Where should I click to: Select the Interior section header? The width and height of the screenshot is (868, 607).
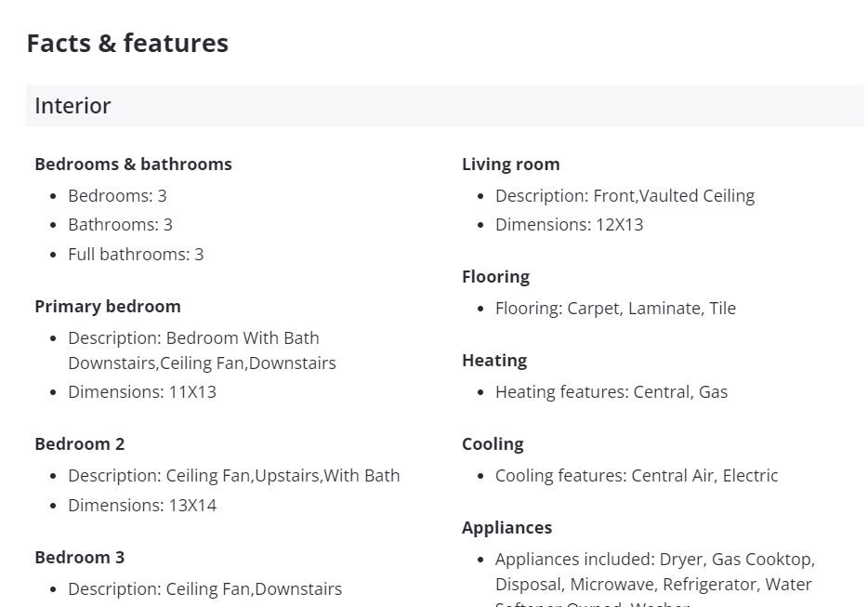pyautogui.click(x=72, y=106)
